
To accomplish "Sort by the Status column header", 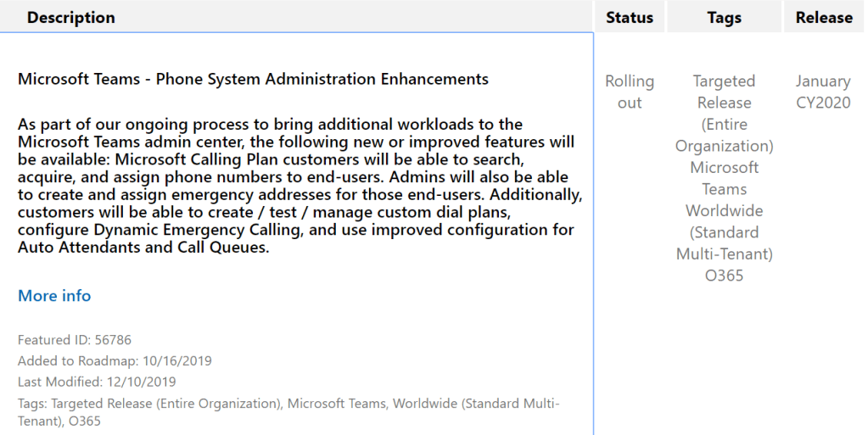I will point(630,18).
